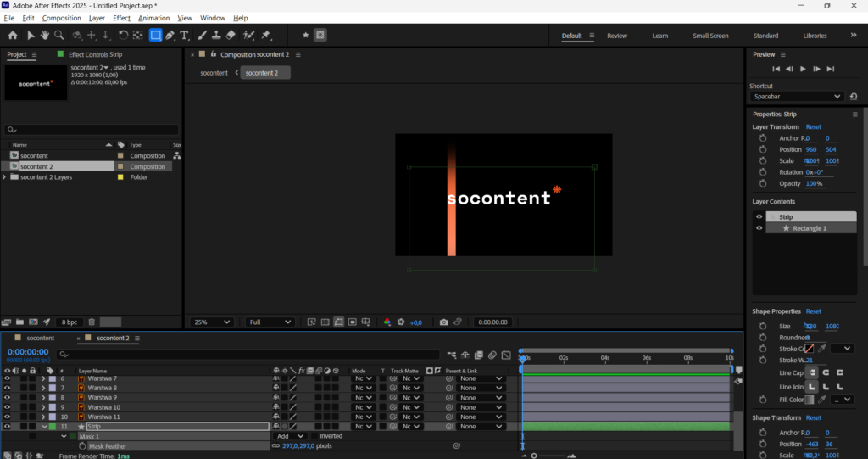Screen dimensions: 868x459
Task: Collapse the Strip layer properties
Action: (x=44, y=426)
